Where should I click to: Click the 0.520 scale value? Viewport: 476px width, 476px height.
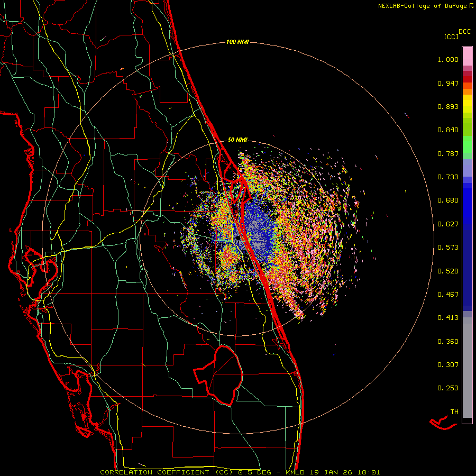coord(448,271)
